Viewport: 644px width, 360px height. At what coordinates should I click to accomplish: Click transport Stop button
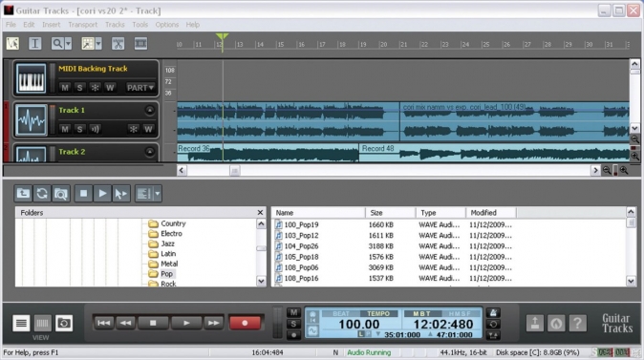(153, 323)
